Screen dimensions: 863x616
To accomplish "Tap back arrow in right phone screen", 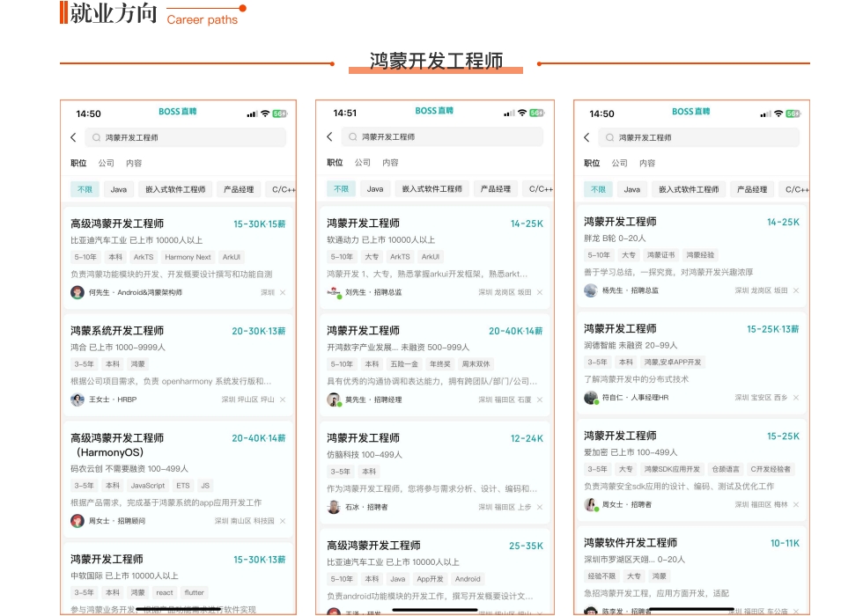I will pyautogui.click(x=586, y=137).
